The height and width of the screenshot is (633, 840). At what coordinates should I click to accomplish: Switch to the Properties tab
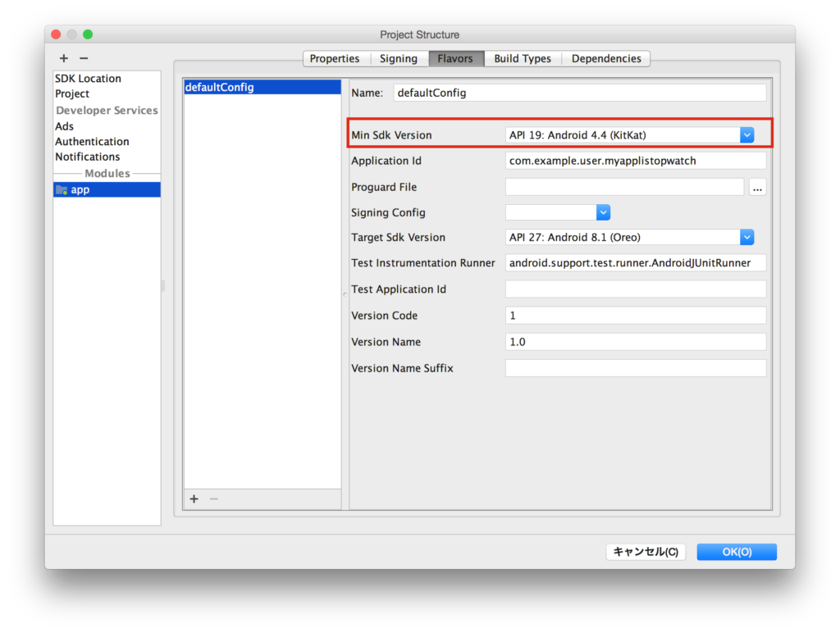335,58
